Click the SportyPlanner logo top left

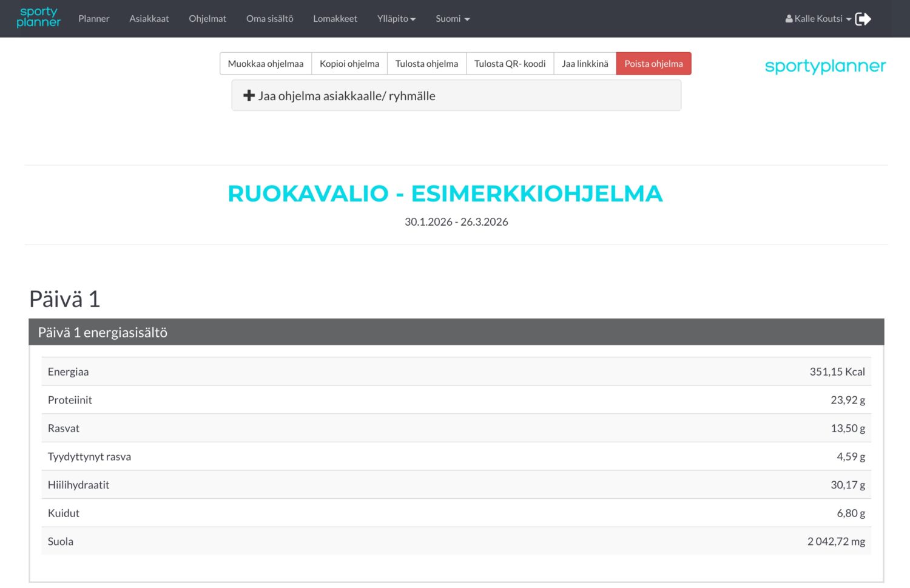tap(38, 18)
